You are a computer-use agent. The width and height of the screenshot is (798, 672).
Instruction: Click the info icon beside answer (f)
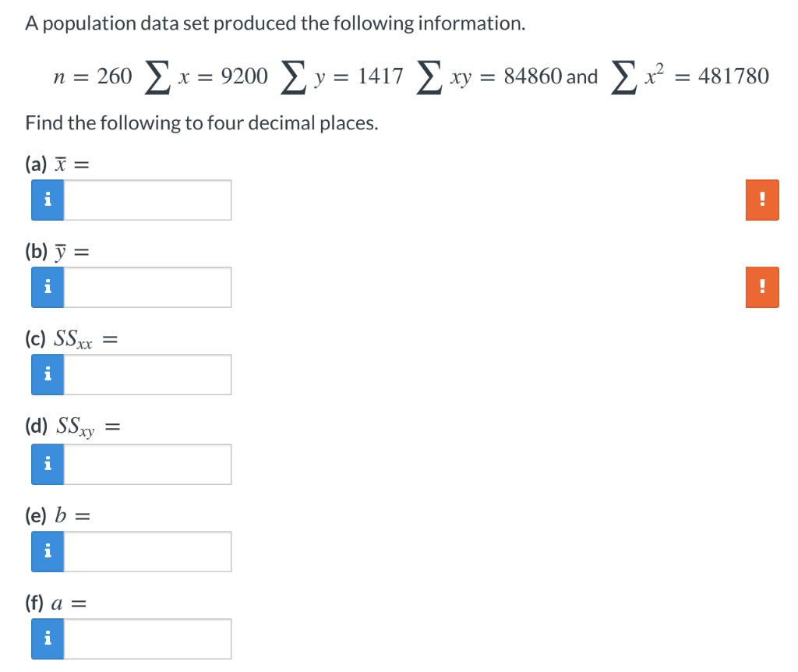(47, 638)
